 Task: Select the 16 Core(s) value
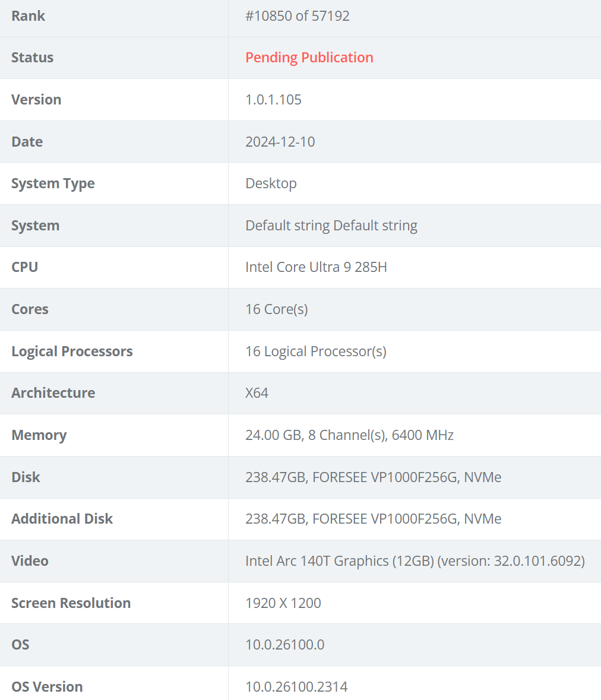coord(276,309)
